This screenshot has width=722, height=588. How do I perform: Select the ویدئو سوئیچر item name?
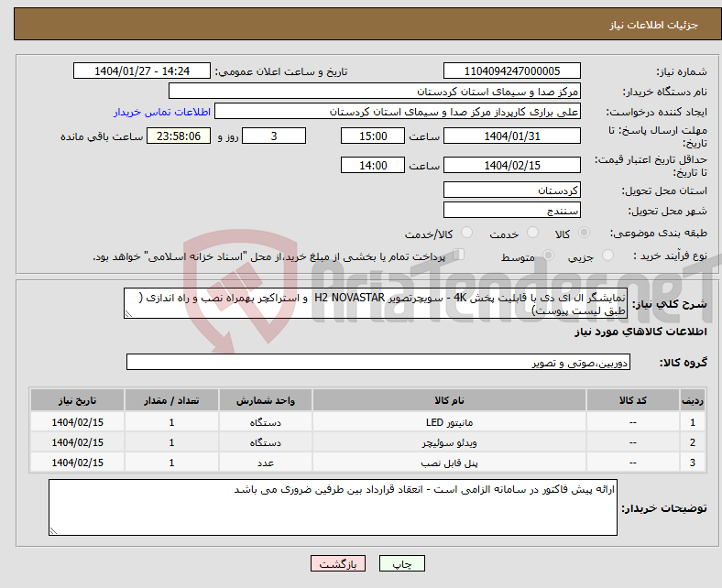pyautogui.click(x=449, y=442)
